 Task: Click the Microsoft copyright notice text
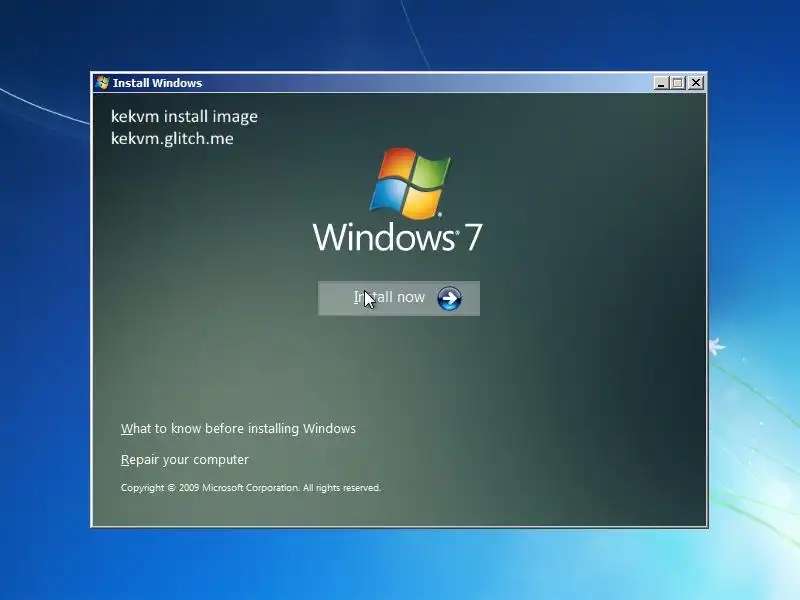click(x=251, y=488)
